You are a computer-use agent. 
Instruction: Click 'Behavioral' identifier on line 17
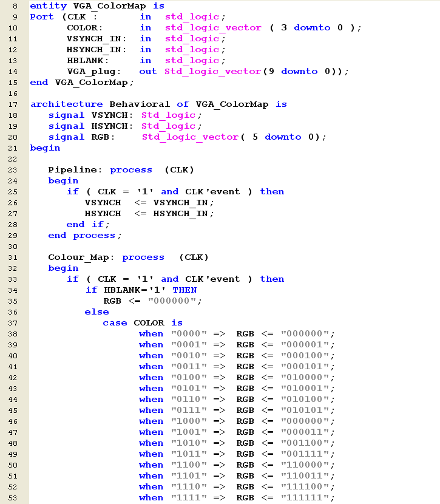click(x=140, y=104)
